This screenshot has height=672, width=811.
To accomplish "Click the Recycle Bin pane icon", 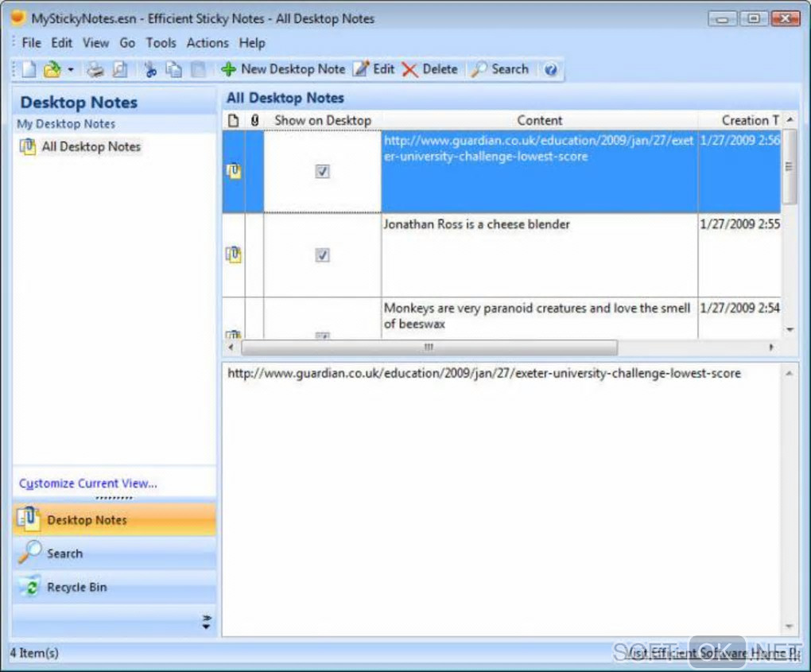I will [29, 586].
